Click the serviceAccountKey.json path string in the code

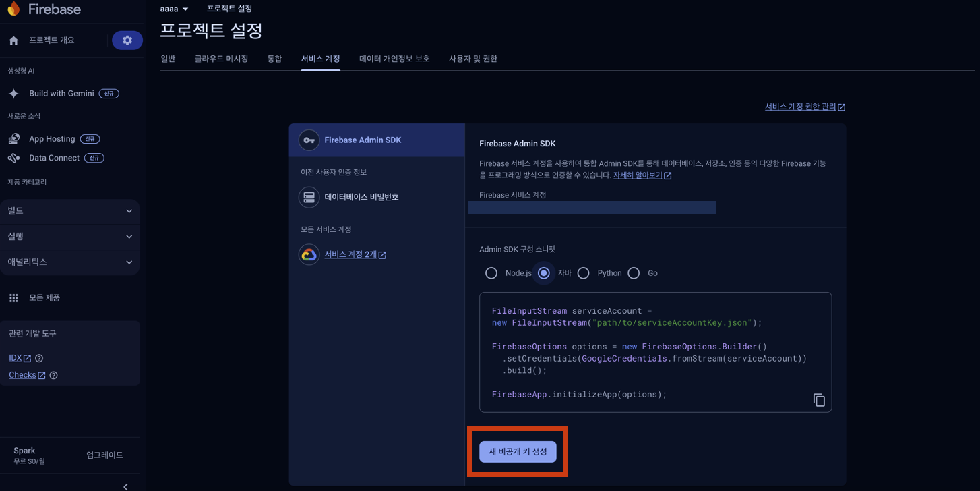pyautogui.click(x=673, y=323)
